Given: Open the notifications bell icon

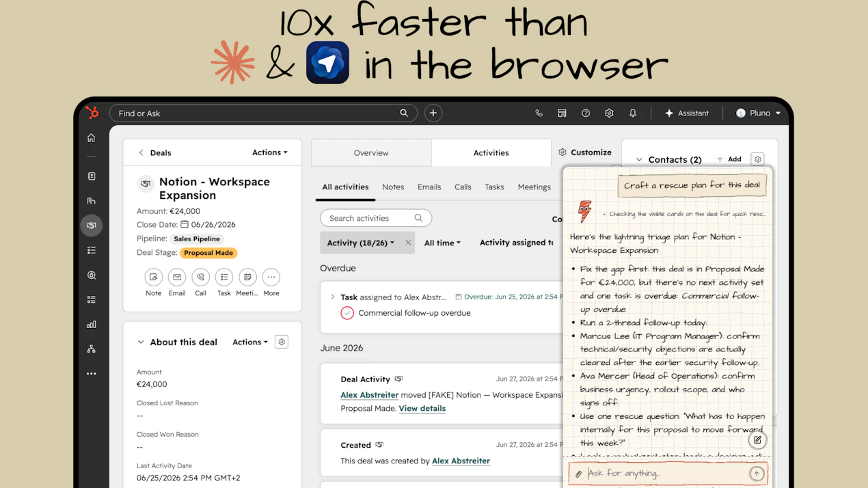Looking at the screenshot, I should tap(633, 113).
